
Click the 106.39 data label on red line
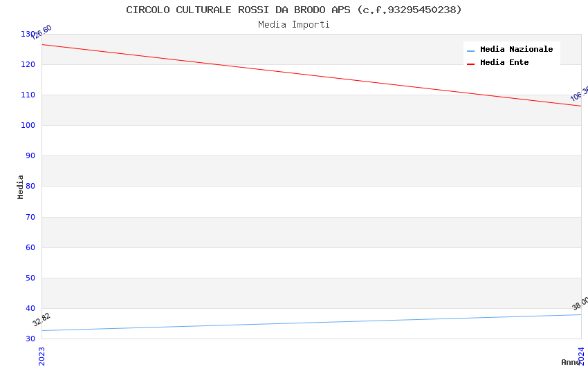pos(580,93)
